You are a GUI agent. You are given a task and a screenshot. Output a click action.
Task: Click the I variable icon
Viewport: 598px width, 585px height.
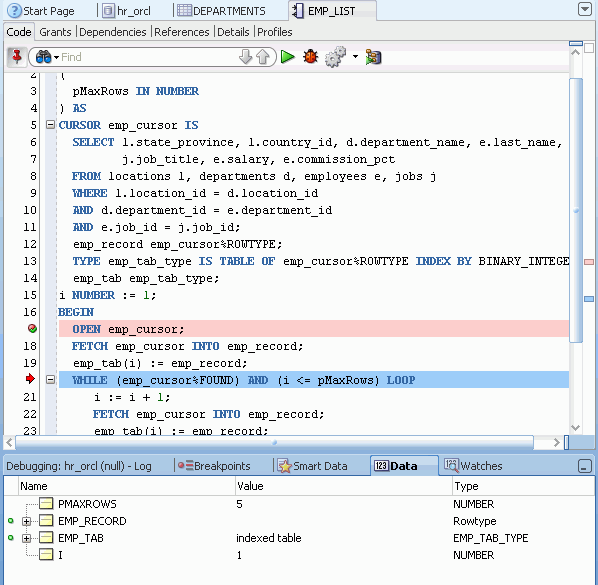point(46,554)
